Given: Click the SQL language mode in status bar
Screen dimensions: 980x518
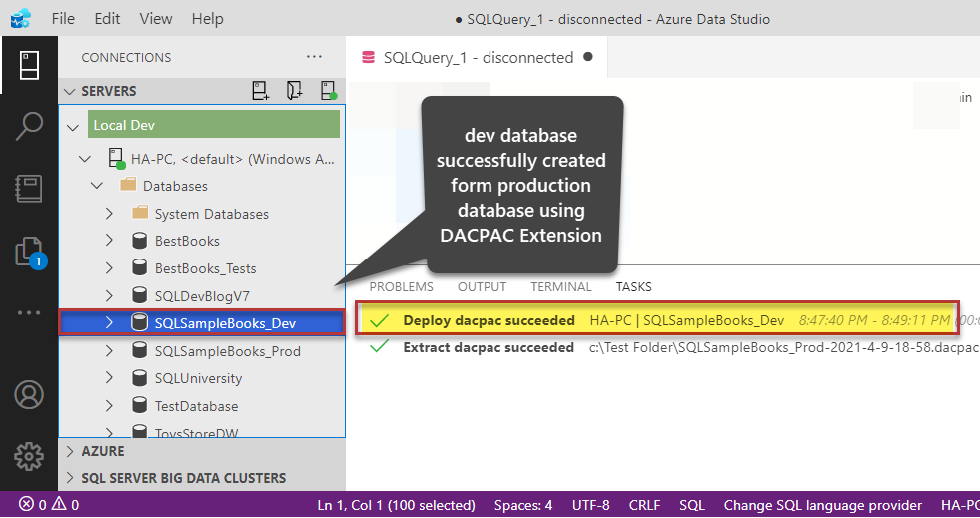Looking at the screenshot, I should (692, 505).
